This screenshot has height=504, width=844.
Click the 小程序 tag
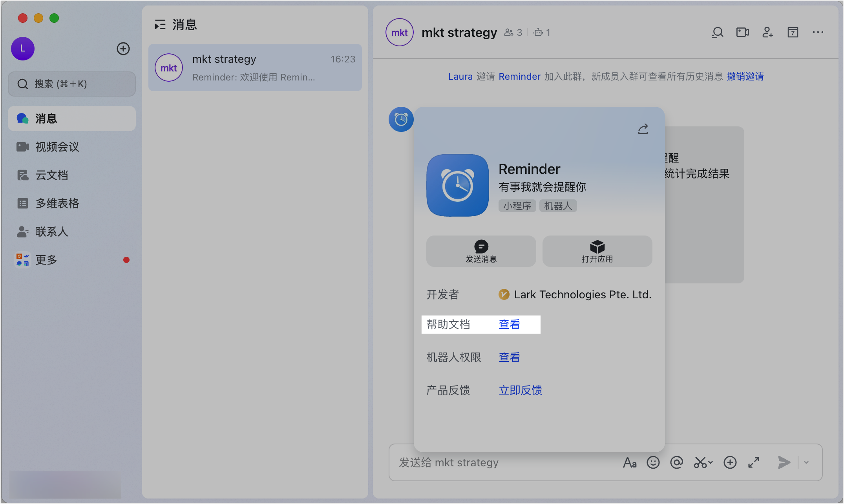[517, 206]
